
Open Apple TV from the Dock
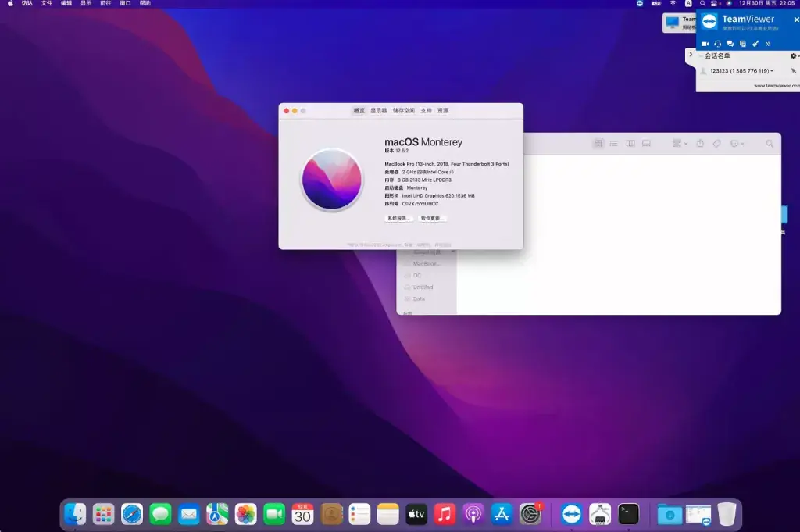[x=416, y=514]
